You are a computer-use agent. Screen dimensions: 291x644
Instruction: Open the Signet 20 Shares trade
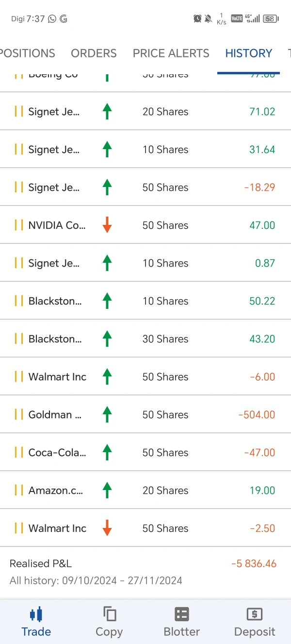[145, 111]
